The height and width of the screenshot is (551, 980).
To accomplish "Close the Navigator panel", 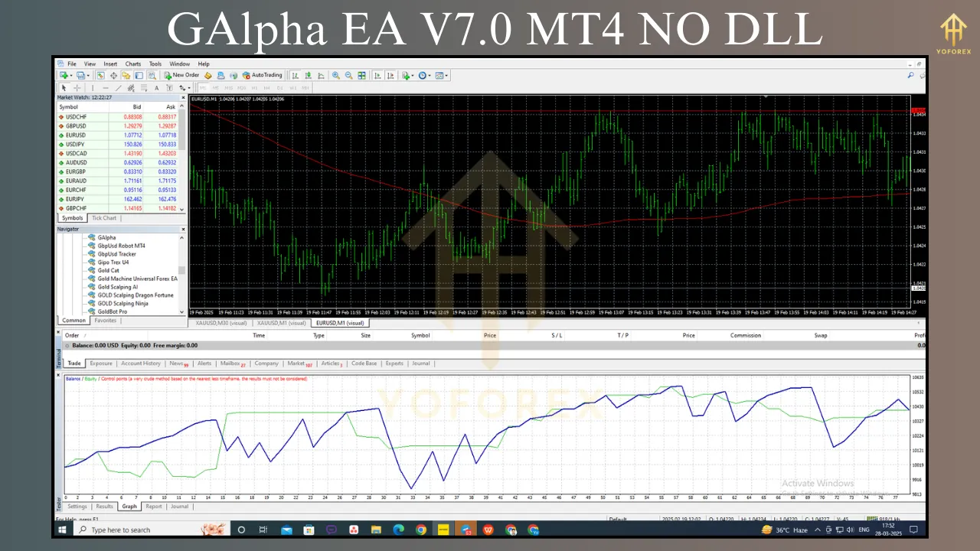I will [182, 229].
